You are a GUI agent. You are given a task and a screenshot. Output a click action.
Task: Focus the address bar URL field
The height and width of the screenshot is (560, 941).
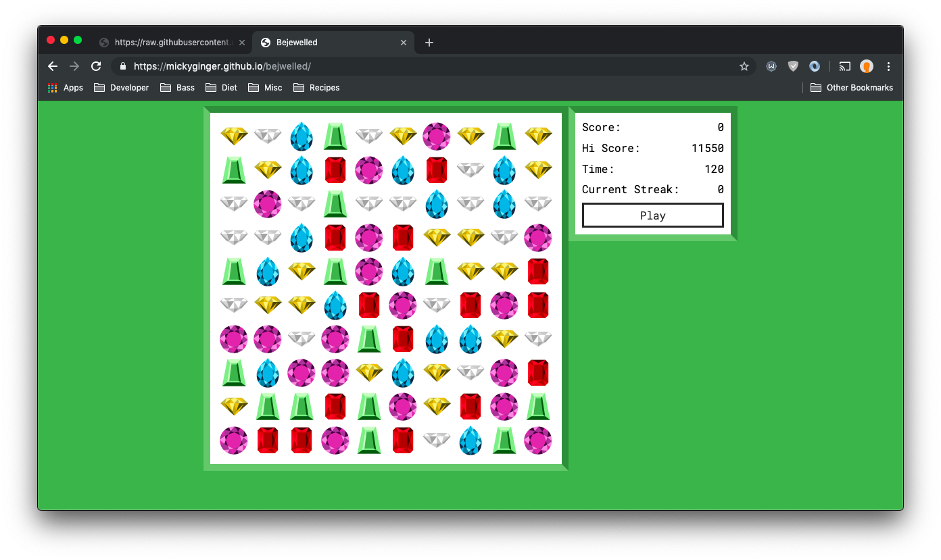433,66
